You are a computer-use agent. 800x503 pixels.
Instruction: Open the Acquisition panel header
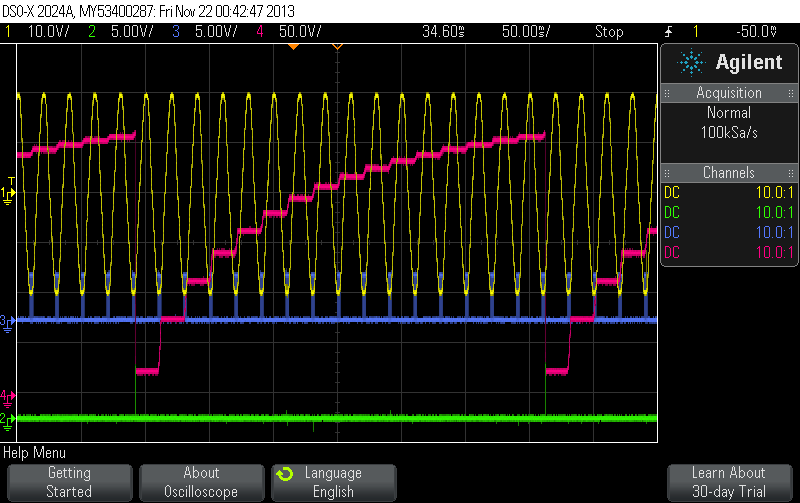coord(729,93)
